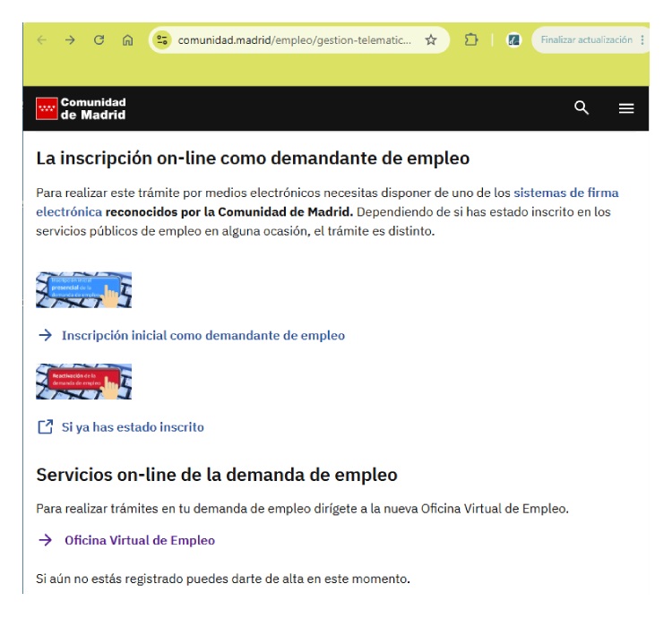Click arrow icon before Inscripción inicial link
The image size is (672, 627).
point(45,335)
